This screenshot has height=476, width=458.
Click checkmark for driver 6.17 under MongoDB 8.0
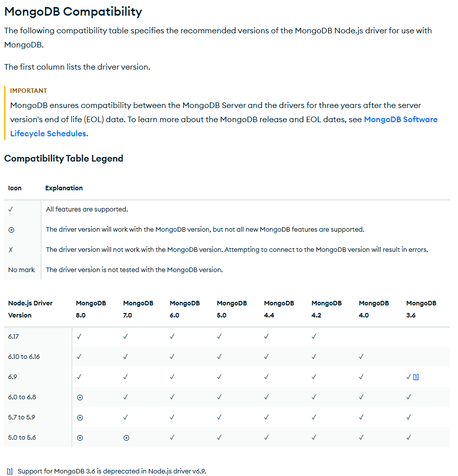click(x=79, y=336)
